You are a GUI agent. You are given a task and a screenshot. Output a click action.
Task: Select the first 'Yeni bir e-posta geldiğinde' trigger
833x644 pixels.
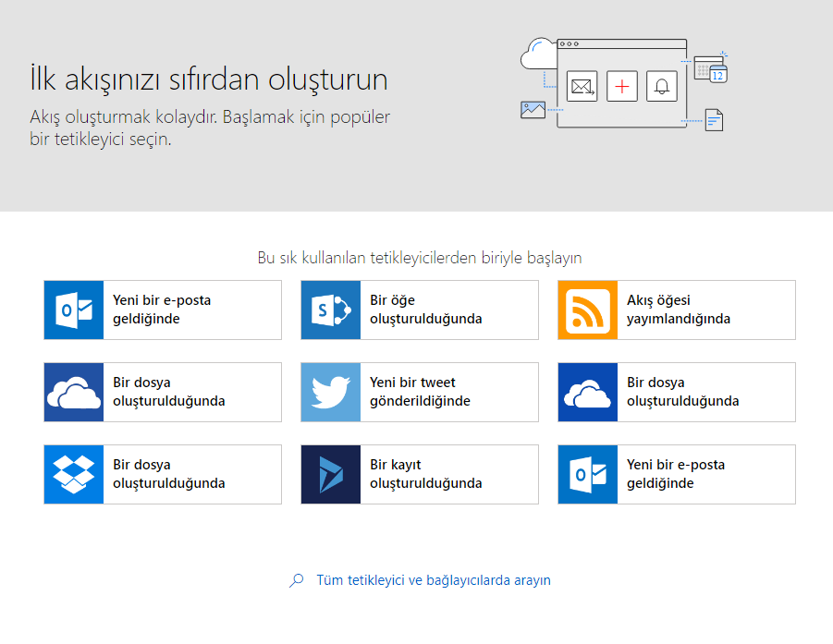click(163, 310)
